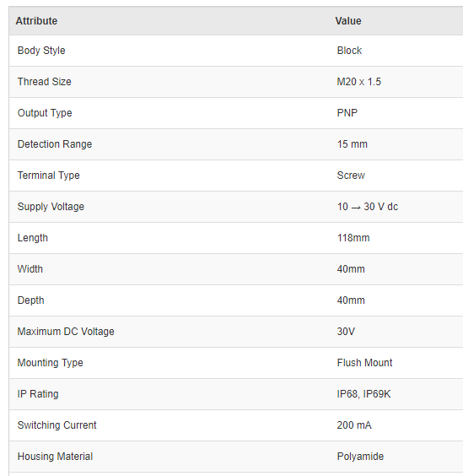Click the Polyamide housing material value

click(360, 457)
